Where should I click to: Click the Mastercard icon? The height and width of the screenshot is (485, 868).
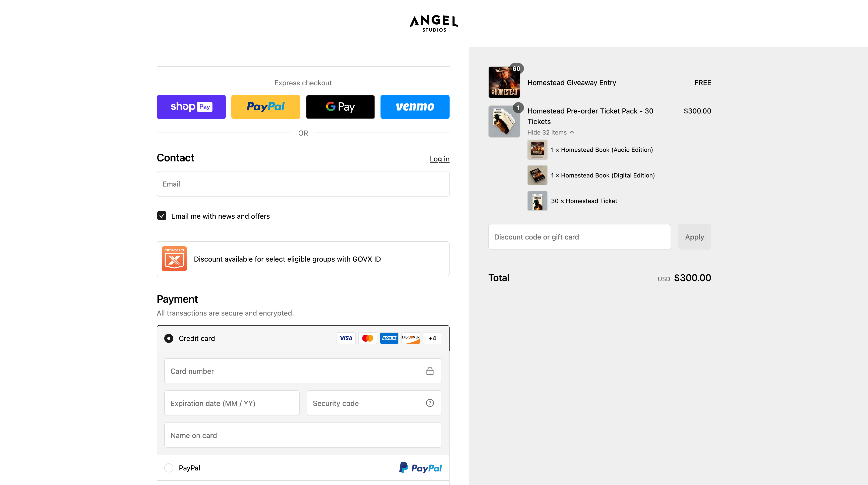[367, 338]
